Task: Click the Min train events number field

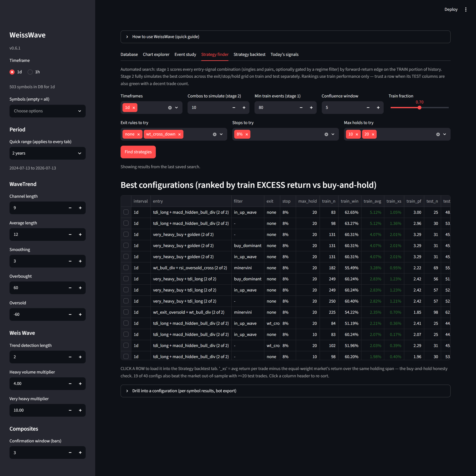Action: [275, 108]
